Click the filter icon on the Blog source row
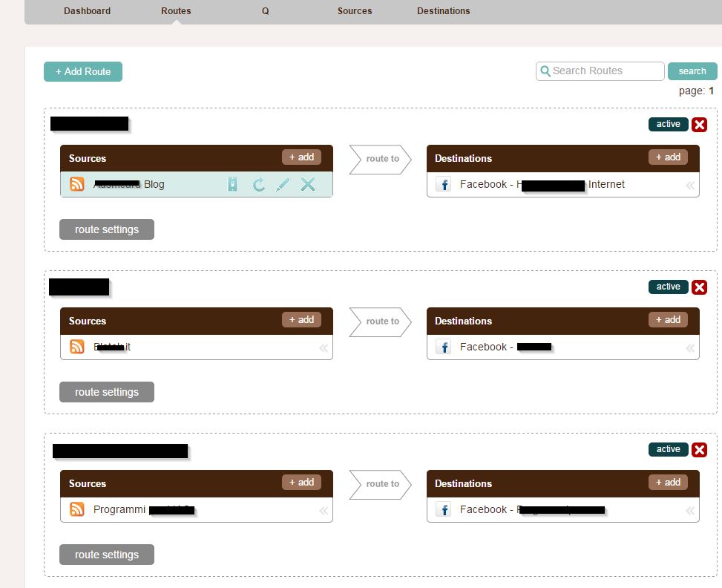 click(x=232, y=185)
